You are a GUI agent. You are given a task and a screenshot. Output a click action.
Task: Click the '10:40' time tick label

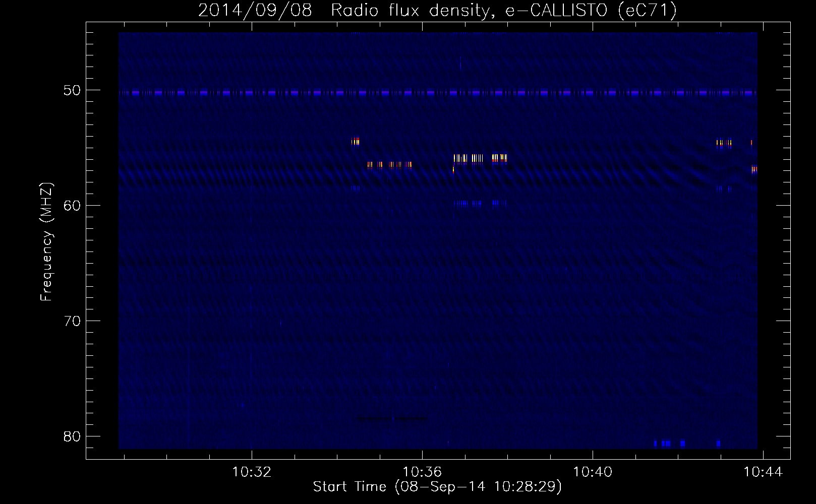[593, 472]
